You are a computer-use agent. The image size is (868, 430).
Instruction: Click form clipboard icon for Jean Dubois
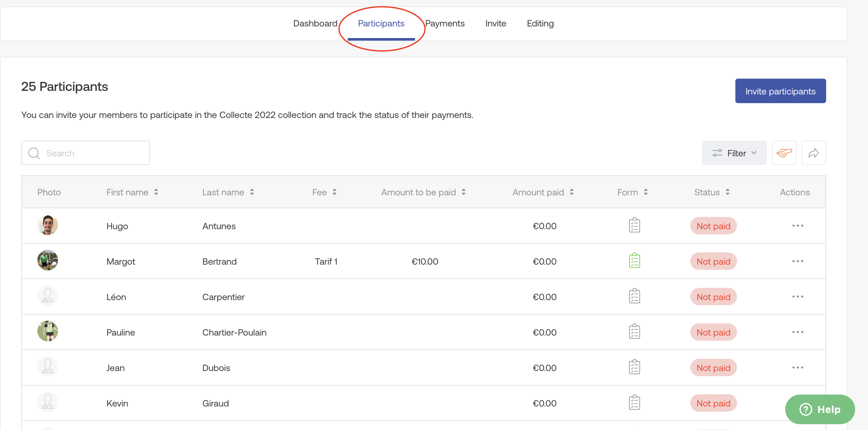coord(634,367)
